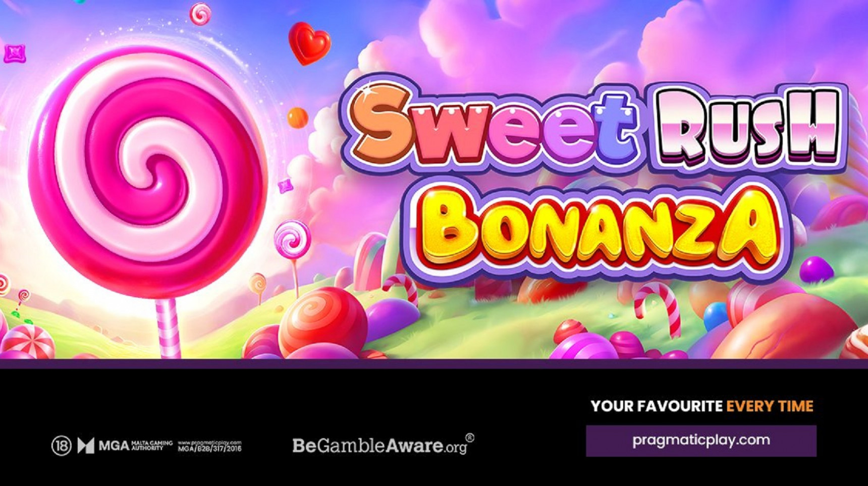This screenshot has height=486, width=868.
Task: Click the purple square candy top-left
Action: point(15,53)
